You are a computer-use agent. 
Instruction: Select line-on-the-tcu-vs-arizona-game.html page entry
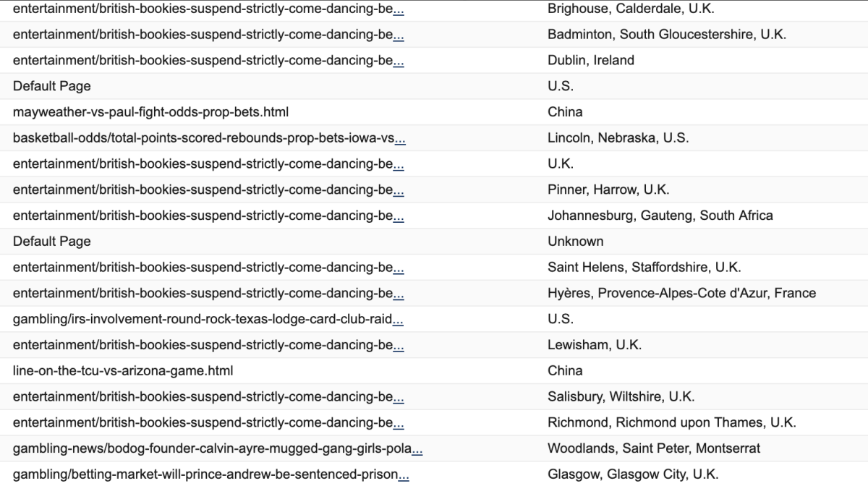[x=123, y=371]
